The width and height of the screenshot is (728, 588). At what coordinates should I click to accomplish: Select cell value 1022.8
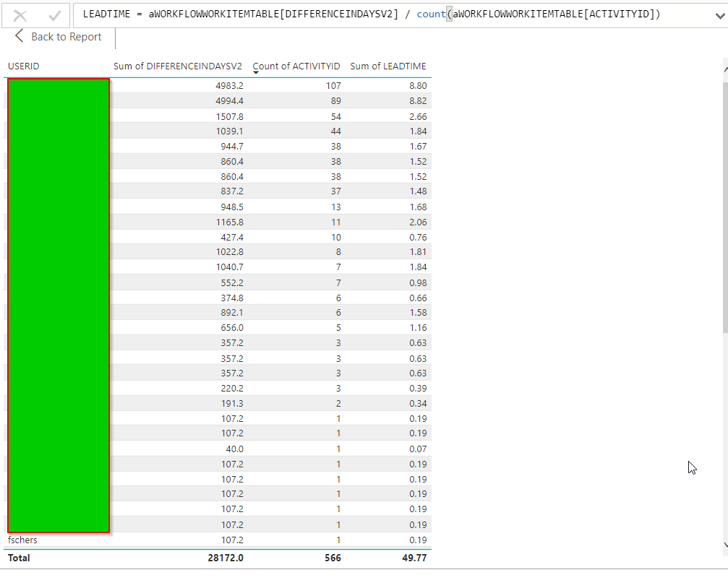point(229,251)
